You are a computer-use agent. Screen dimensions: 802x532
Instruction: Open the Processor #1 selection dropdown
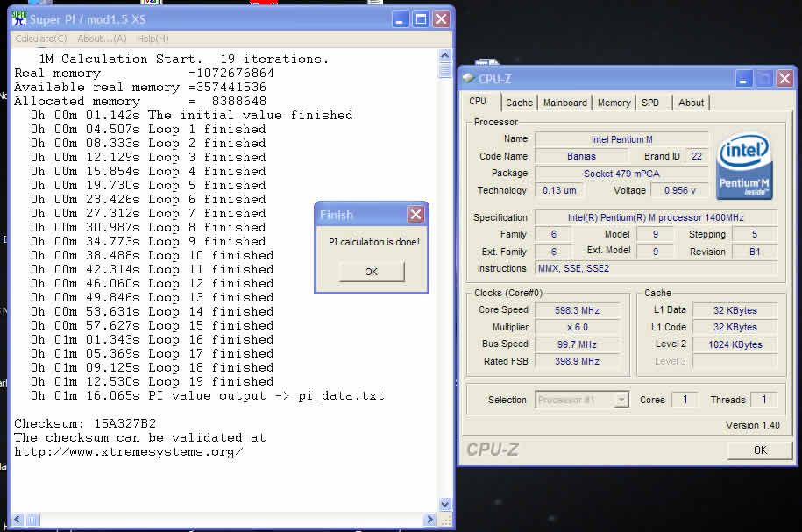(x=582, y=400)
